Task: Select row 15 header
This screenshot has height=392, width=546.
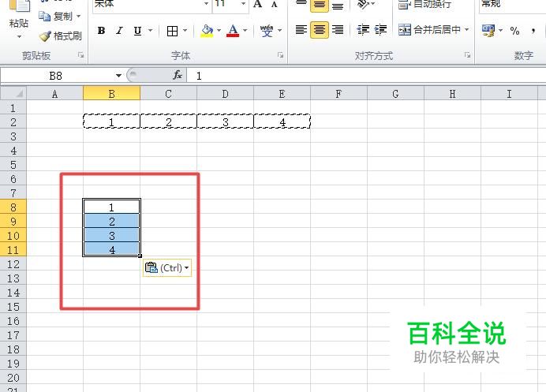Action: pos(13,307)
